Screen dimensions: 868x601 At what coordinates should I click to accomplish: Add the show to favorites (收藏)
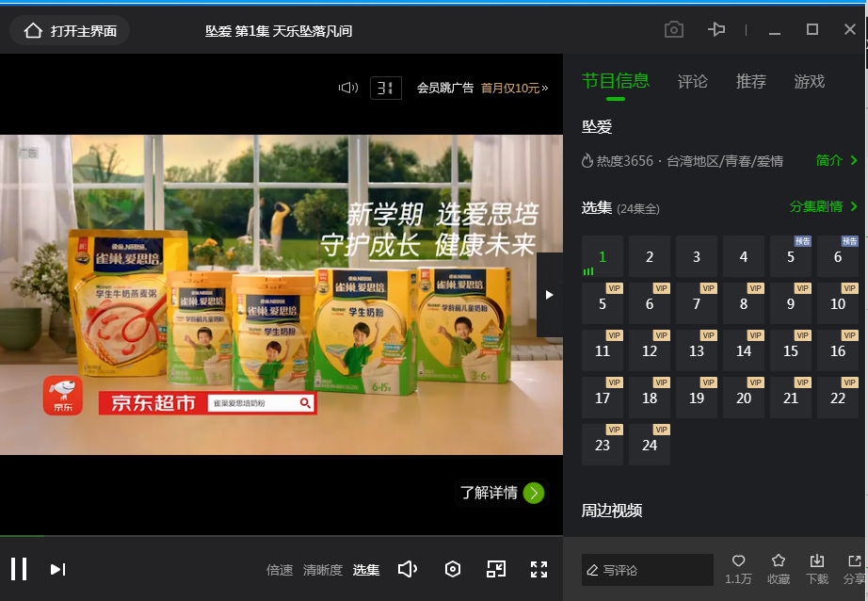point(779,569)
